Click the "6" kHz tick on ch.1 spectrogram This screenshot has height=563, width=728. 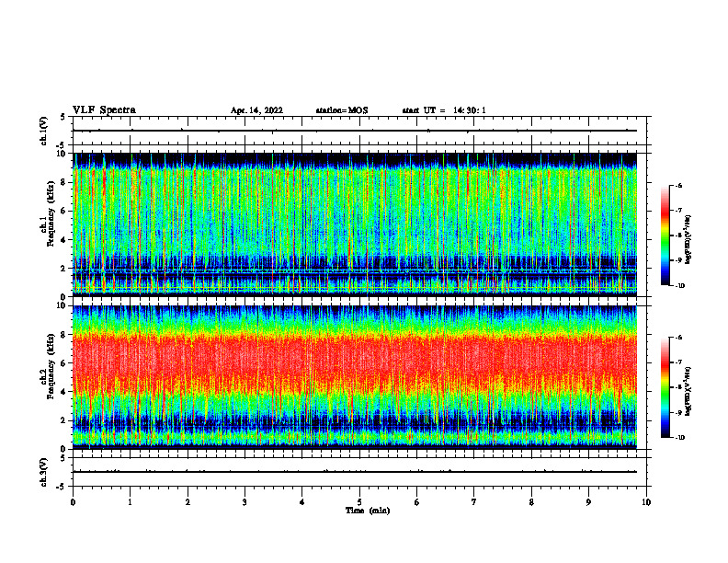pyautogui.click(x=64, y=211)
